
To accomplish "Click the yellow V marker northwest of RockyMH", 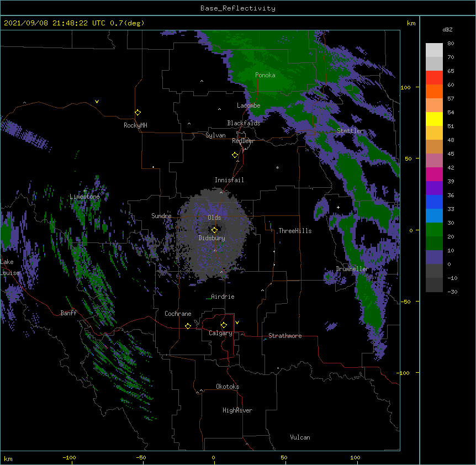I will 97,102.
